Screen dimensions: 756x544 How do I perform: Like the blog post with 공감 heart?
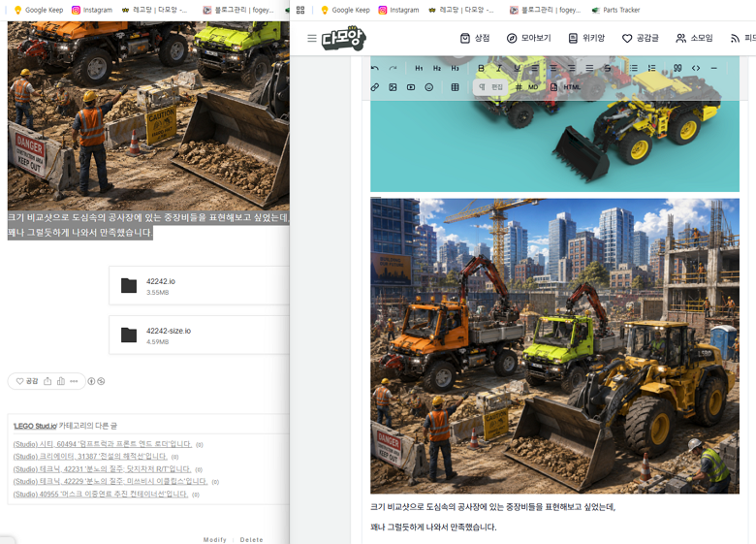pyautogui.click(x=27, y=381)
